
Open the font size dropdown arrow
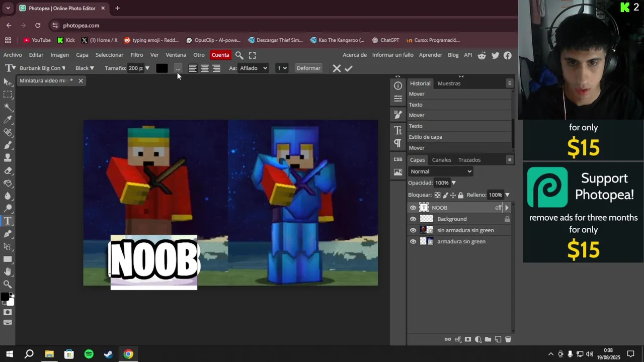pos(147,68)
